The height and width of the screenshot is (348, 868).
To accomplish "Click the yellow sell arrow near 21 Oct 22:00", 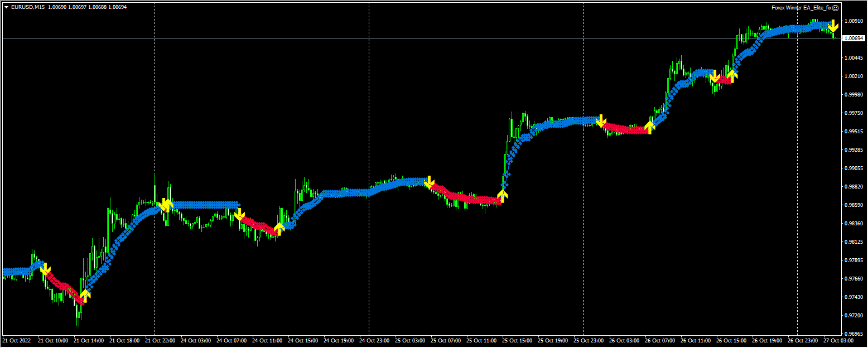I will pyautogui.click(x=165, y=205).
